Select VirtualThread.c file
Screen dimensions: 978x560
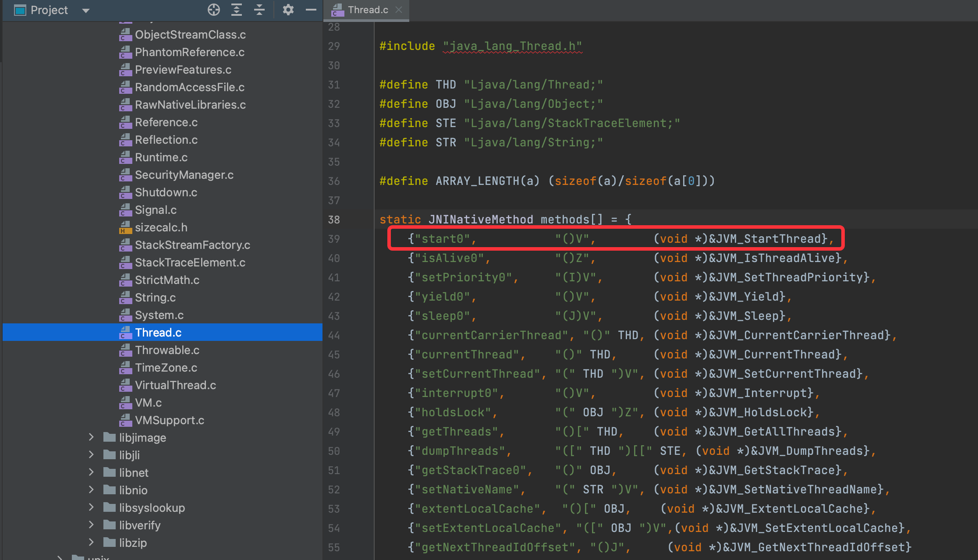tap(175, 385)
